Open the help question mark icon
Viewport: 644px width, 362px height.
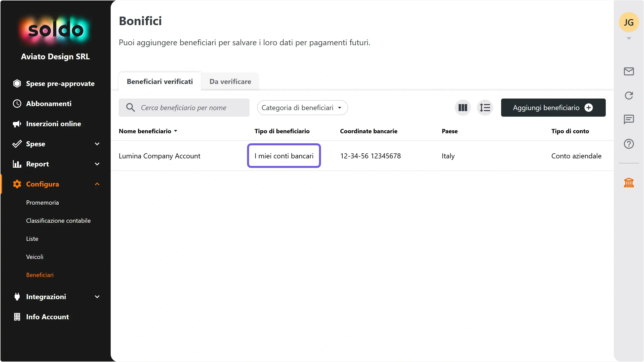(x=629, y=144)
